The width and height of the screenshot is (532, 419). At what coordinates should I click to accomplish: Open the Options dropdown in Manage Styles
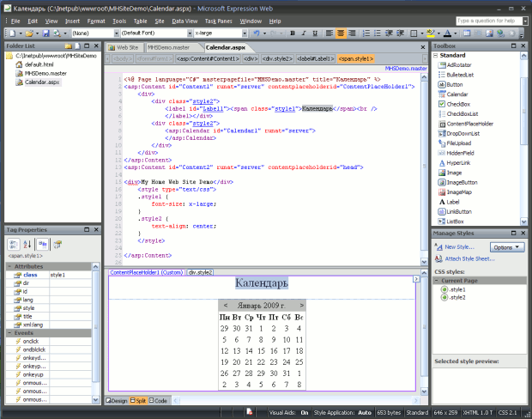[506, 246]
